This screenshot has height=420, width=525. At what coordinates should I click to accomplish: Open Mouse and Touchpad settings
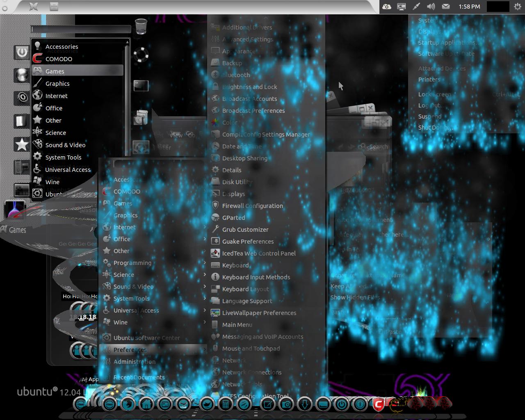(x=267, y=348)
